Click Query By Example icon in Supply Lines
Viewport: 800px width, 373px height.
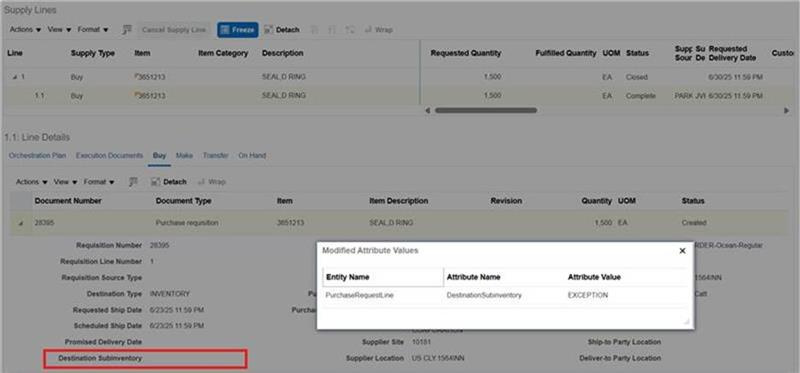[127, 30]
